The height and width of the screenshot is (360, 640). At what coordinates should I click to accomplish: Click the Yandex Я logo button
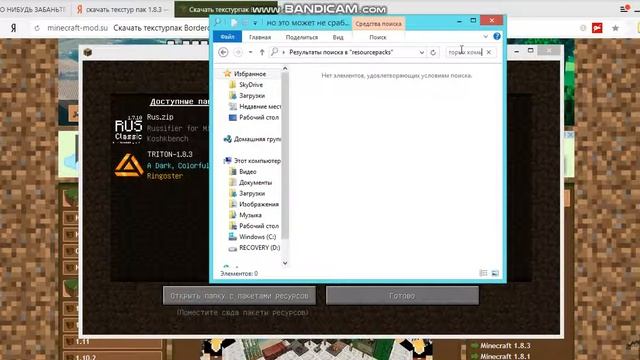click(13, 28)
